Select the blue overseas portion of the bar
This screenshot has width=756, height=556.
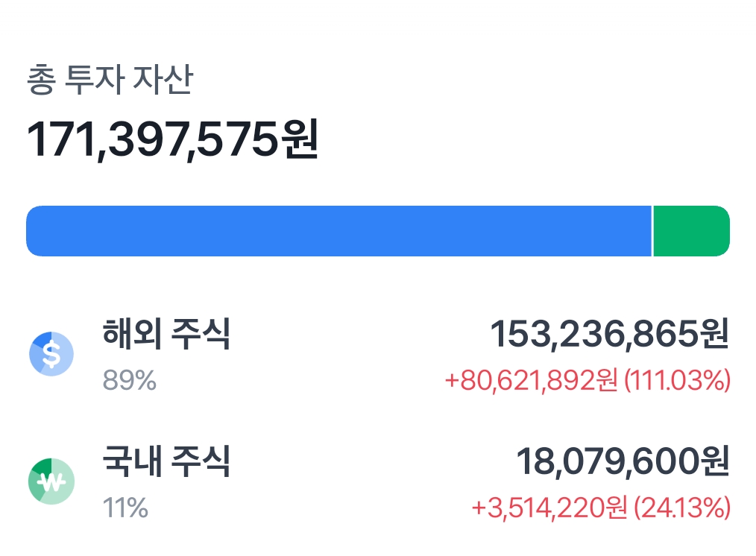point(338,231)
